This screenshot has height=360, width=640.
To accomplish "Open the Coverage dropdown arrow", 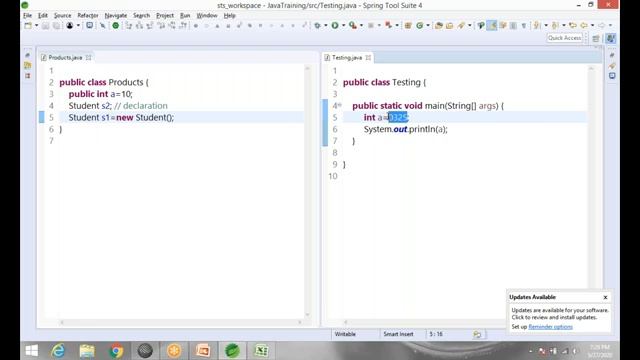I will click(x=361, y=25).
